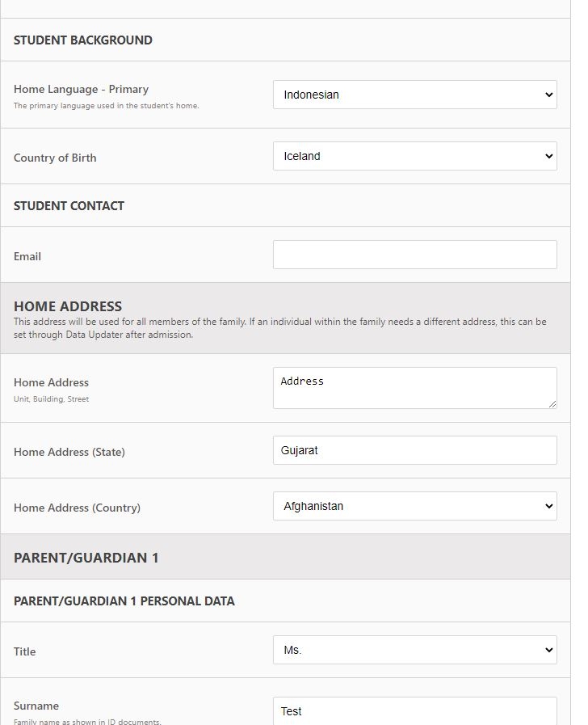Viewport: 588px width, 725px height.
Task: Expand Home Address (Country) dropdown showing Afghanistan
Action: (x=415, y=506)
